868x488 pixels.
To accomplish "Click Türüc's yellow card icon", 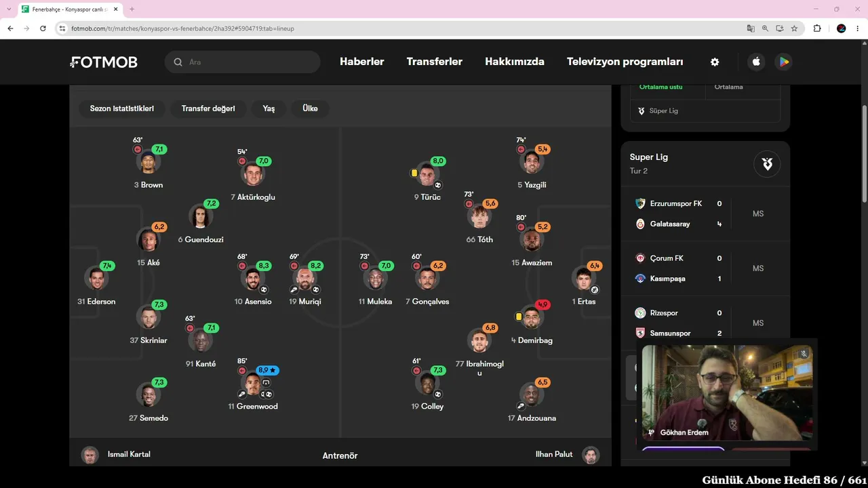I will pyautogui.click(x=414, y=173).
